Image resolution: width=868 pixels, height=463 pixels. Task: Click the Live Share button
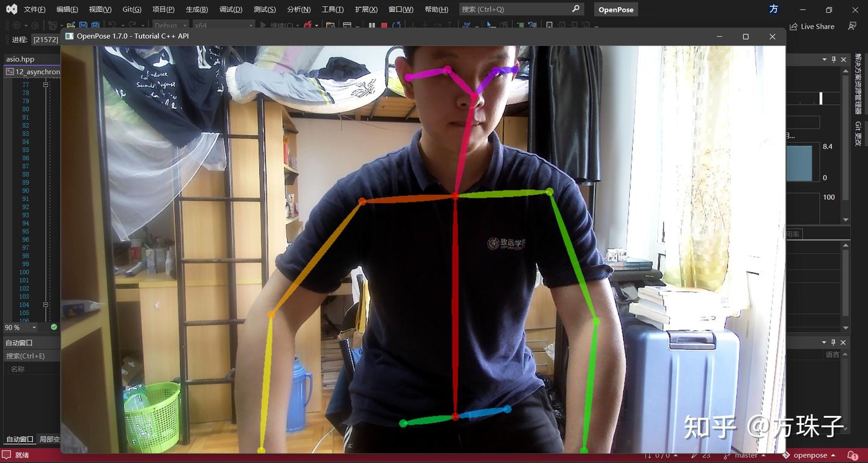812,27
